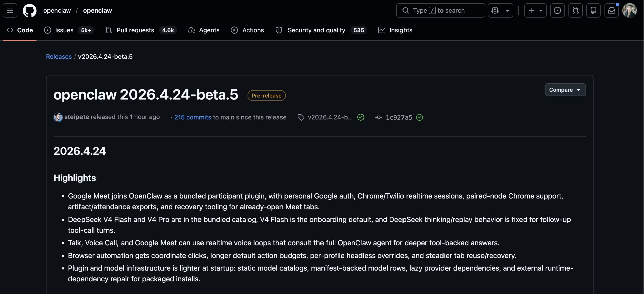
Task: Open the create new plus menu
Action: coord(535,10)
